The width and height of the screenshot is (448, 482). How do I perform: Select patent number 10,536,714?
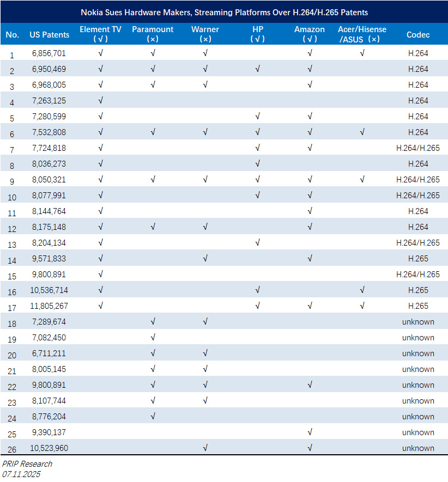pos(49,290)
